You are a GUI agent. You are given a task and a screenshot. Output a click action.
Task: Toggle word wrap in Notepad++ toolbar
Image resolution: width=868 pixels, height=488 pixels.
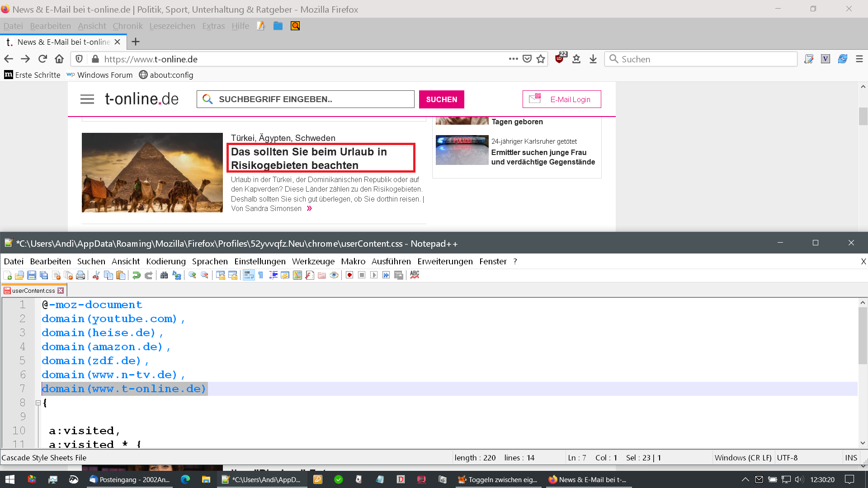249,275
